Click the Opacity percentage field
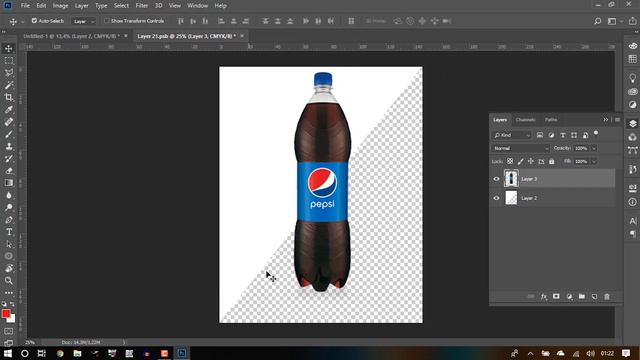Viewport: 640px width, 360px height. click(x=581, y=149)
